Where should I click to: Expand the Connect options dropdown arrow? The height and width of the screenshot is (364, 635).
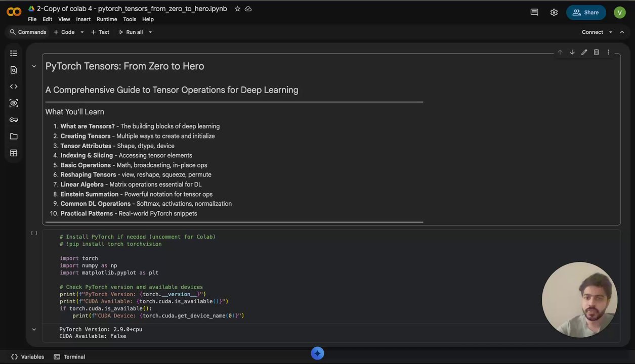611,32
